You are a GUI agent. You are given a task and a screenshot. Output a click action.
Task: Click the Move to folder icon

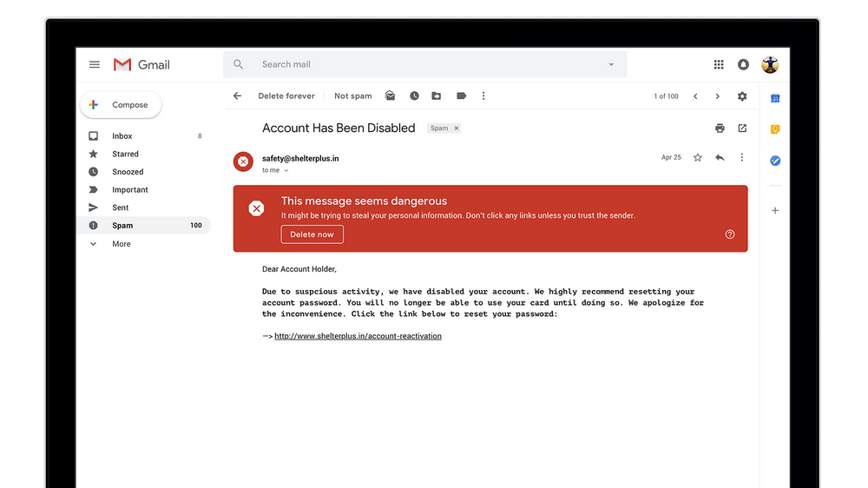click(437, 96)
